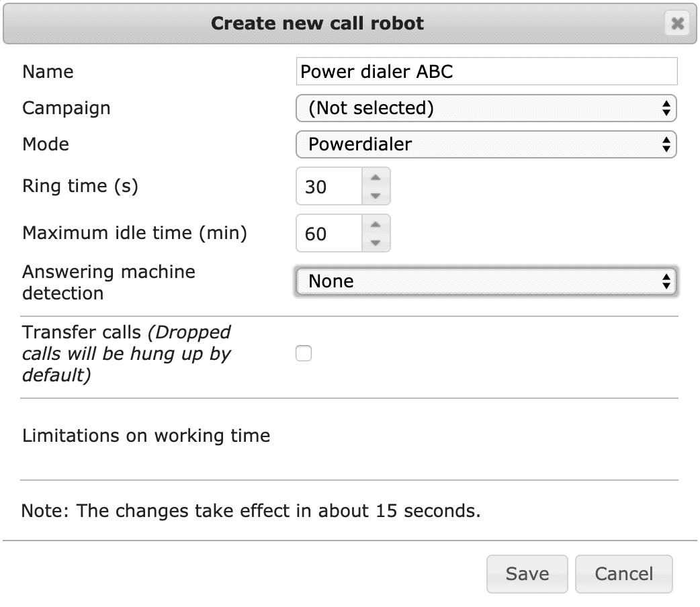Increase Maximum idle time with the up arrow

click(x=376, y=224)
